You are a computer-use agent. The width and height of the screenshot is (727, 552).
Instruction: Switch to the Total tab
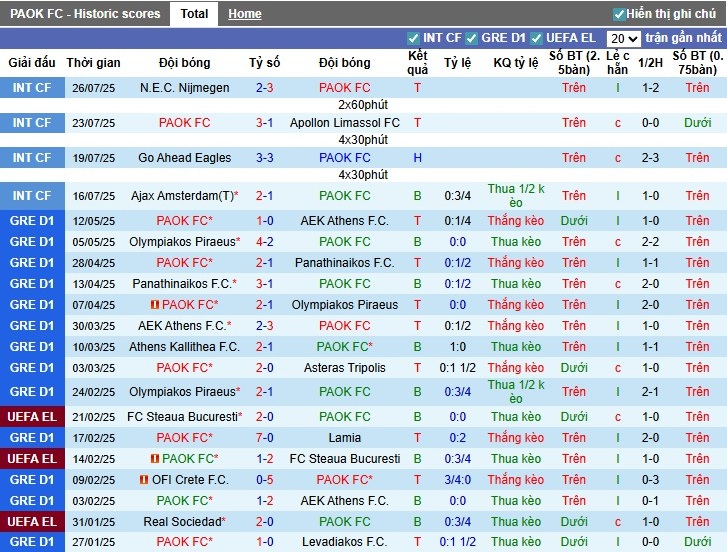(194, 14)
